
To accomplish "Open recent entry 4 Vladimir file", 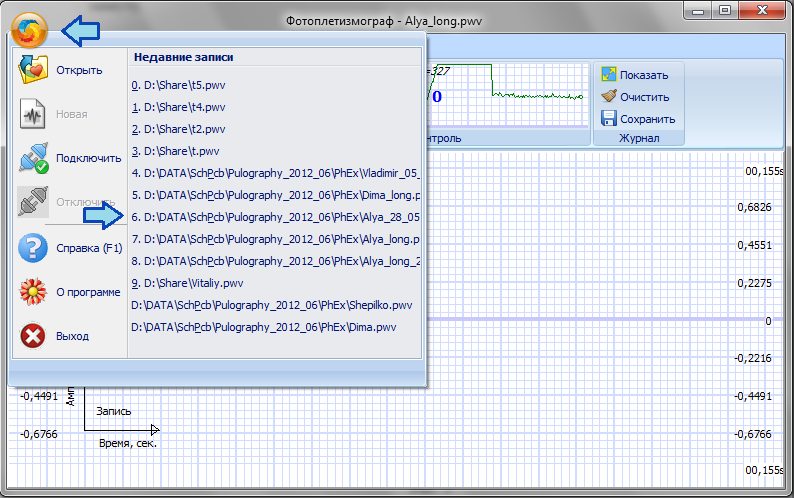I will [x=275, y=173].
